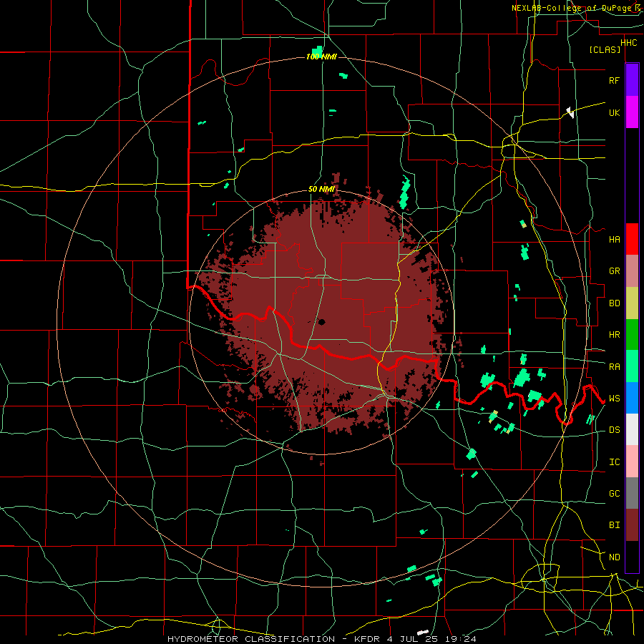Click the UK magenta legend swatch
644x644 pixels.
(632, 112)
